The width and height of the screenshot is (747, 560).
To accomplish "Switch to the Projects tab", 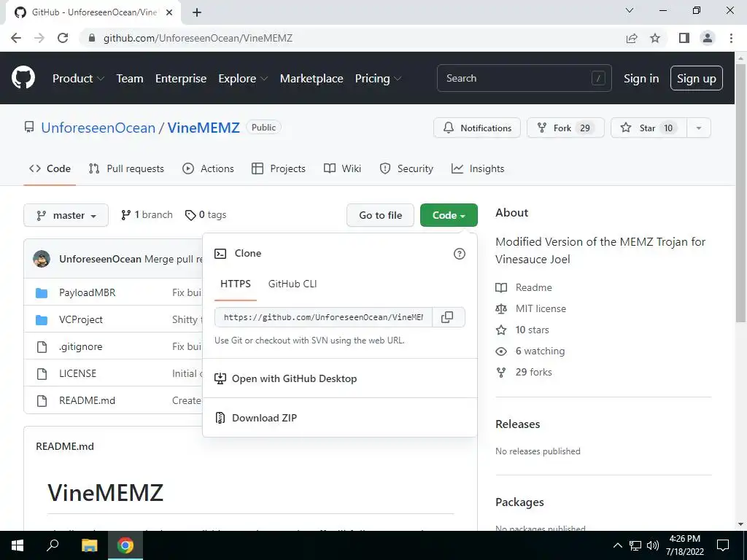I will (279, 168).
